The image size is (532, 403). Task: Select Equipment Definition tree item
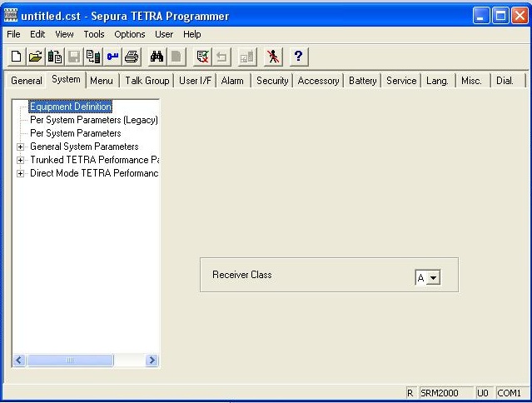(x=71, y=107)
